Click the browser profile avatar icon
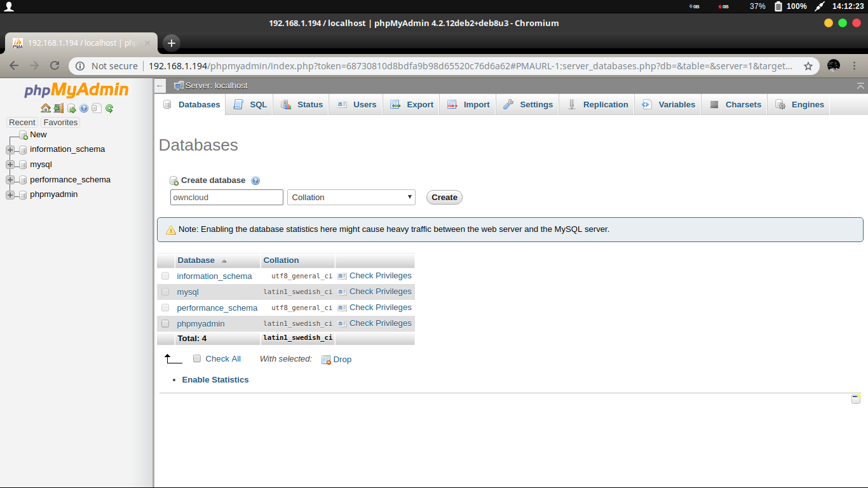 click(834, 65)
